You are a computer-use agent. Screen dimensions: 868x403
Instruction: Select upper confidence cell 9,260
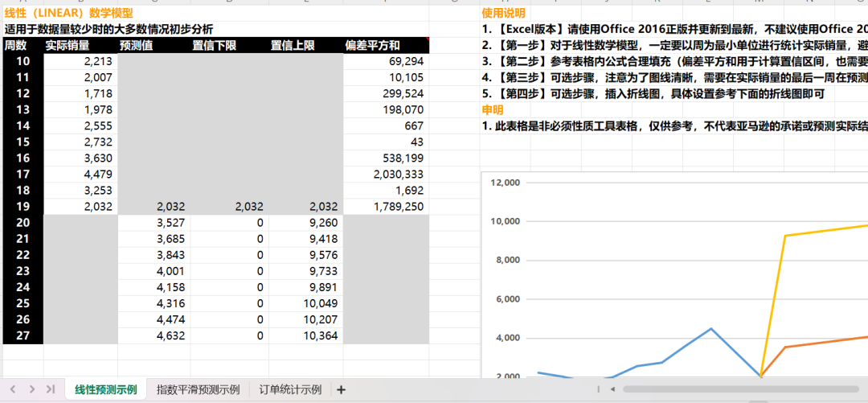point(305,223)
